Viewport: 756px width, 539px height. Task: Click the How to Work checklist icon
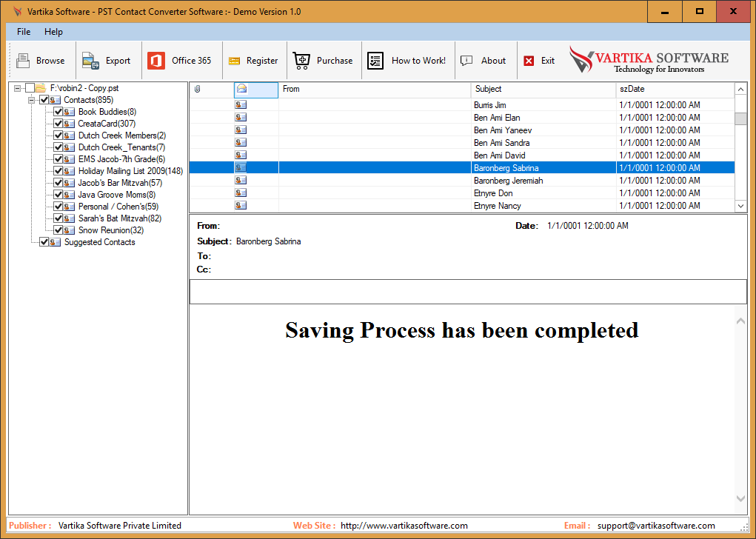click(x=375, y=61)
